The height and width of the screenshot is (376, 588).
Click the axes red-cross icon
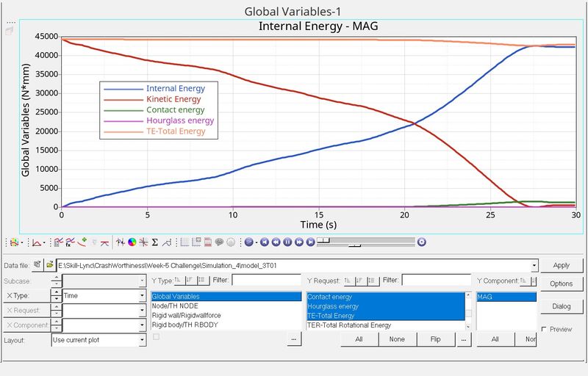coord(143,242)
